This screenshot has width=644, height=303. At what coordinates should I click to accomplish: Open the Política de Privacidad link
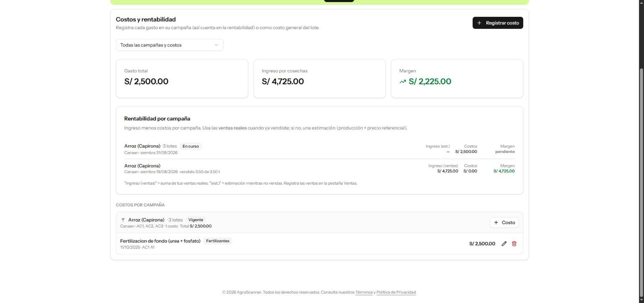396,292
